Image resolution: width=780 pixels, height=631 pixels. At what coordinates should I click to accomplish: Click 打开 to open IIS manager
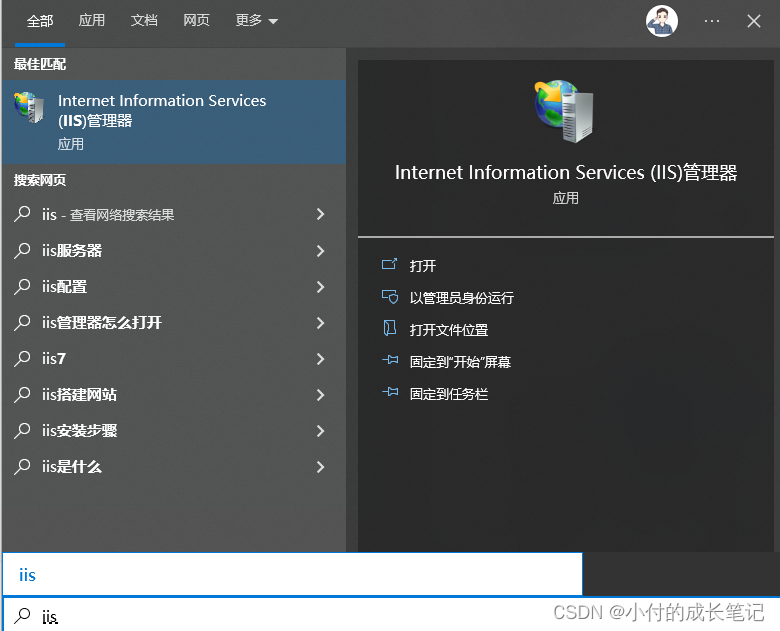click(422, 266)
